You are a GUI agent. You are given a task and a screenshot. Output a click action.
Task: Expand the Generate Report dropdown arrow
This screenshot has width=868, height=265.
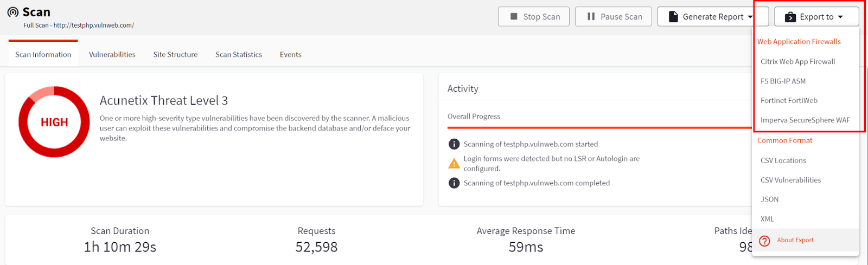(x=750, y=17)
